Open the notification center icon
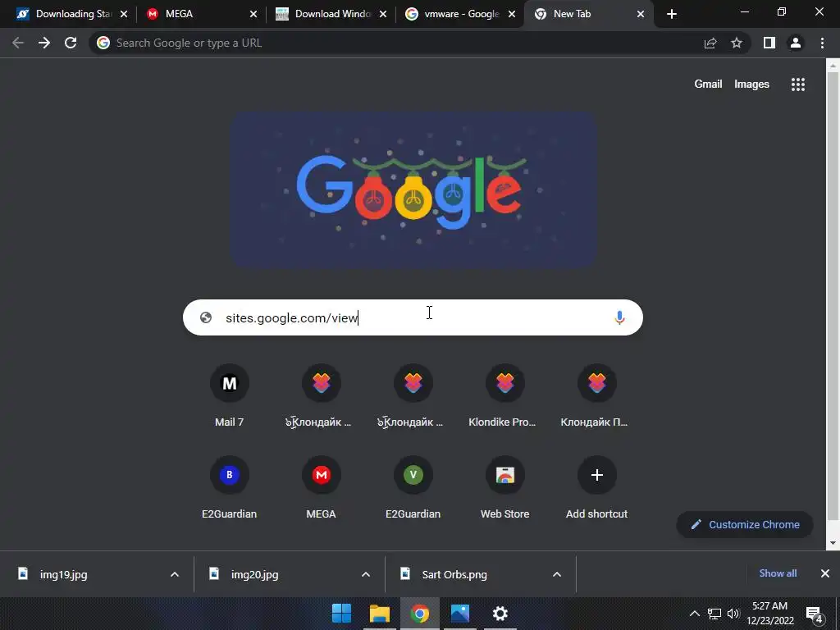This screenshot has height=630, width=840. click(x=815, y=614)
